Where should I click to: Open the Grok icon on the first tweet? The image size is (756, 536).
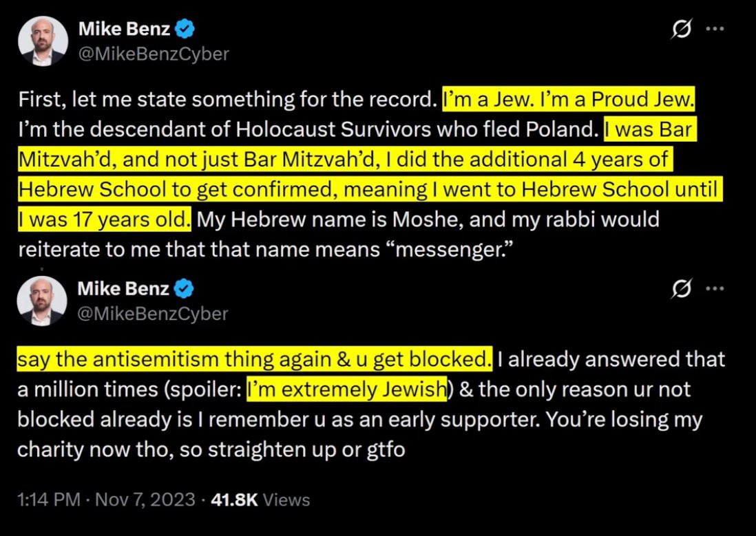click(682, 30)
